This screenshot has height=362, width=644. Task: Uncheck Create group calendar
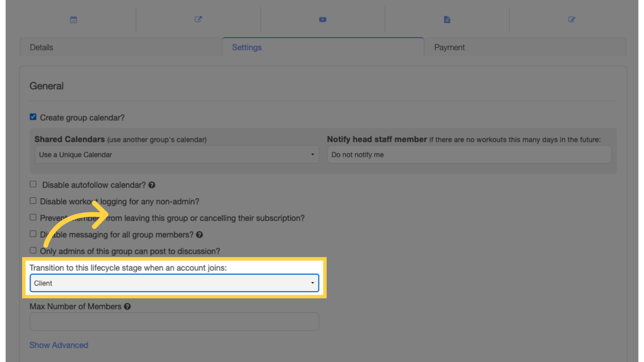33,117
